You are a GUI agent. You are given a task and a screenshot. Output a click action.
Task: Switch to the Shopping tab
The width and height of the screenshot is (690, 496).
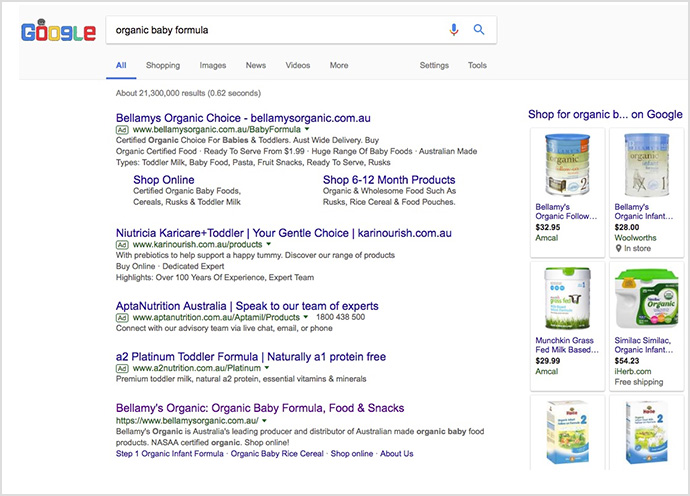(163, 66)
